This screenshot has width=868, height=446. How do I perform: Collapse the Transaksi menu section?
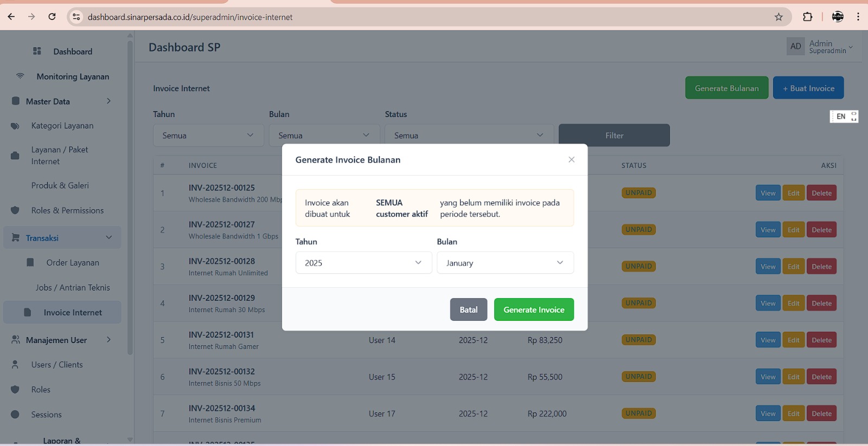[108, 237]
